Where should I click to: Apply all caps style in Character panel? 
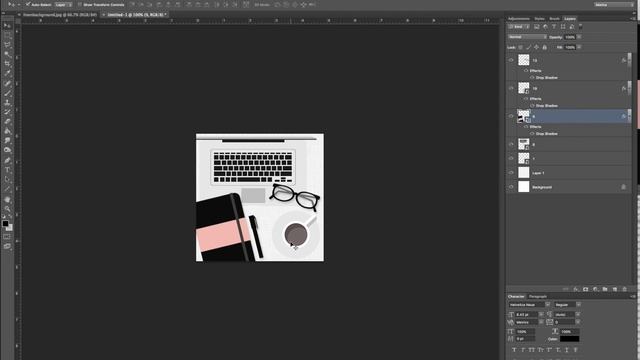(531, 350)
